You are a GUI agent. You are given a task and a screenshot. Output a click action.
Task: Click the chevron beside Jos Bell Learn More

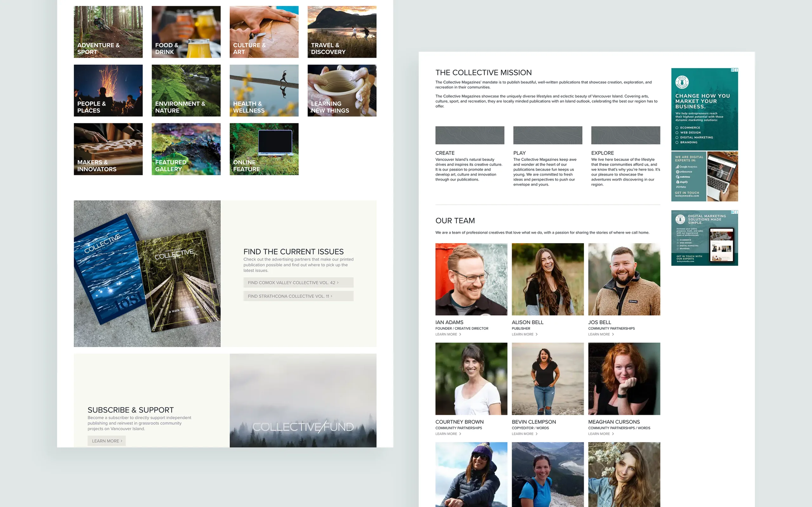click(613, 334)
